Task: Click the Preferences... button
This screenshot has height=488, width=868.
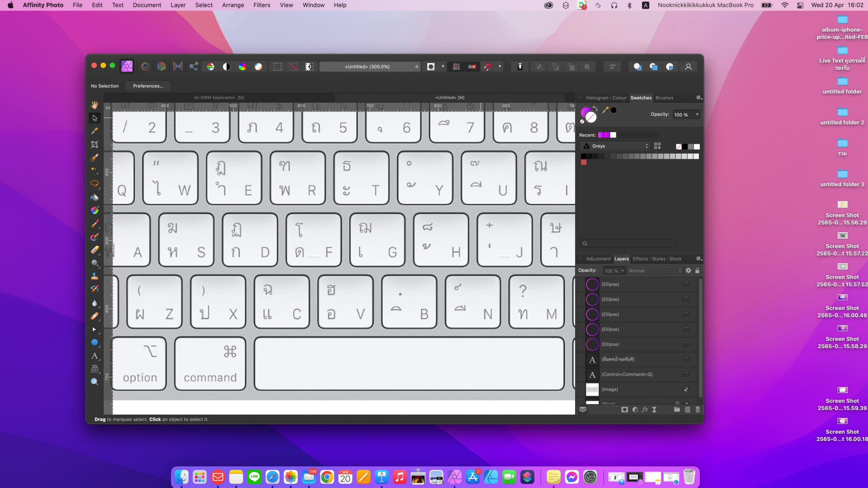Action: (148, 86)
